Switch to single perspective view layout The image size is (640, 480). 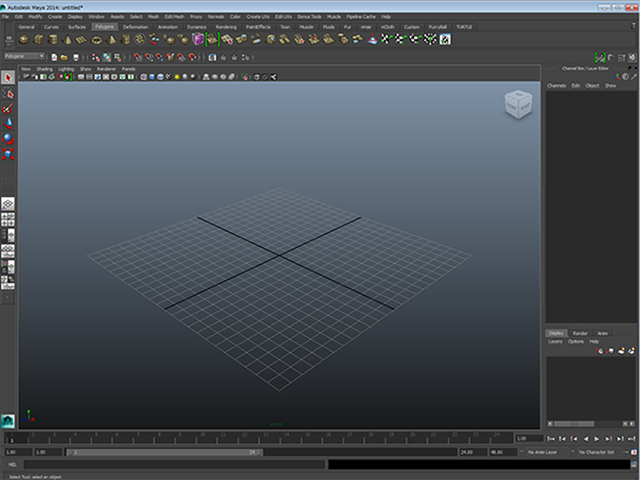[8, 204]
